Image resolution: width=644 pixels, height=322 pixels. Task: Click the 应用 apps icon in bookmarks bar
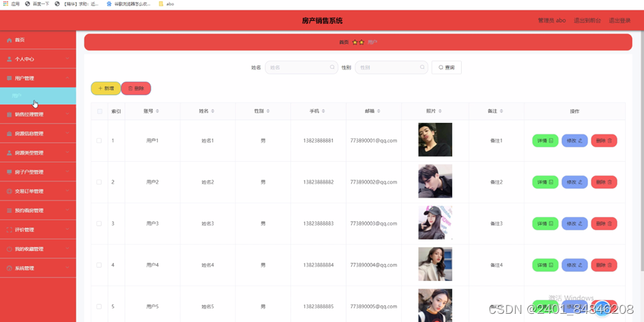tap(5, 3)
